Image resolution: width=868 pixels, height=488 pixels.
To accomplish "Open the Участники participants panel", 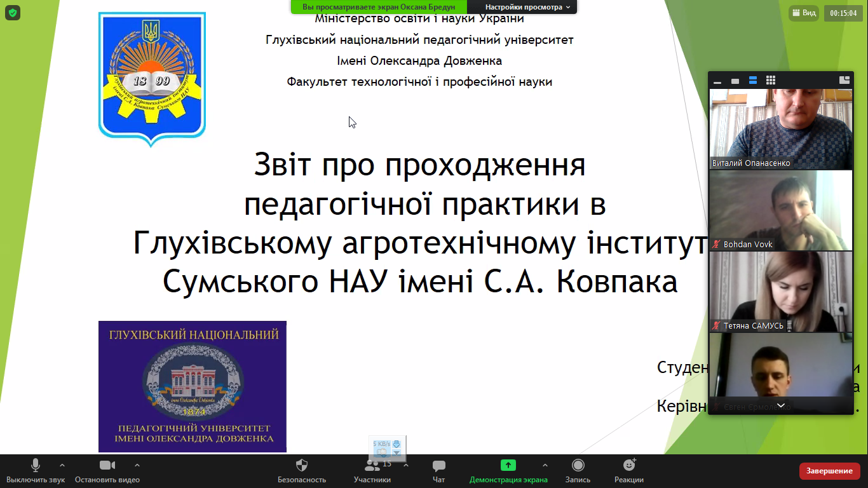I will click(372, 471).
